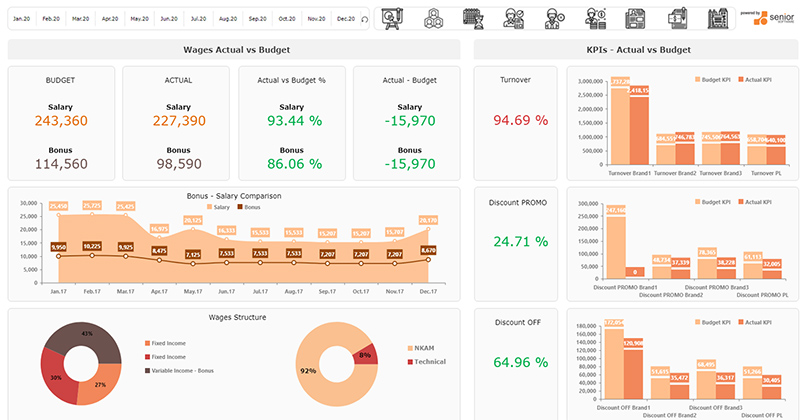Click Actual KPI legend in Discount OFF chart
The image size is (800, 420).
tap(755, 323)
